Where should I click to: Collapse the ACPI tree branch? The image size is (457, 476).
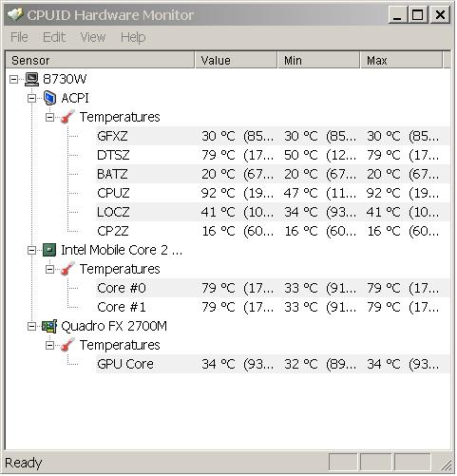click(31, 98)
